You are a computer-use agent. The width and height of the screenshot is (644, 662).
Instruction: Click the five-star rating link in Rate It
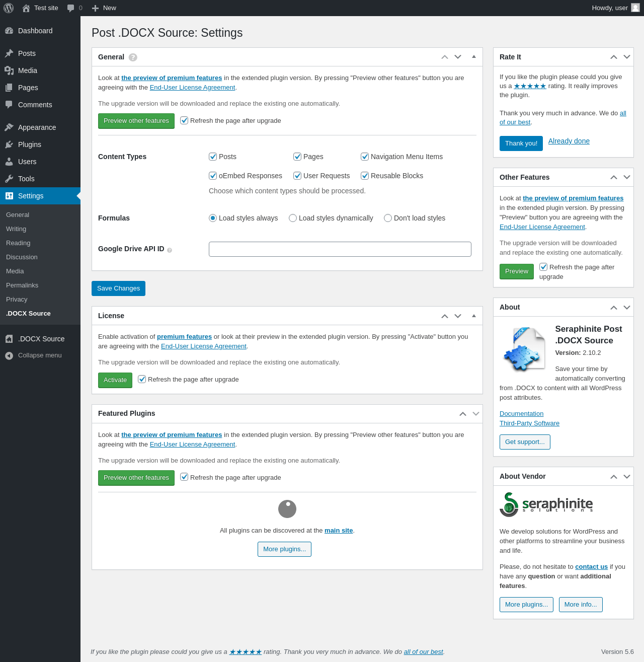coord(530,86)
